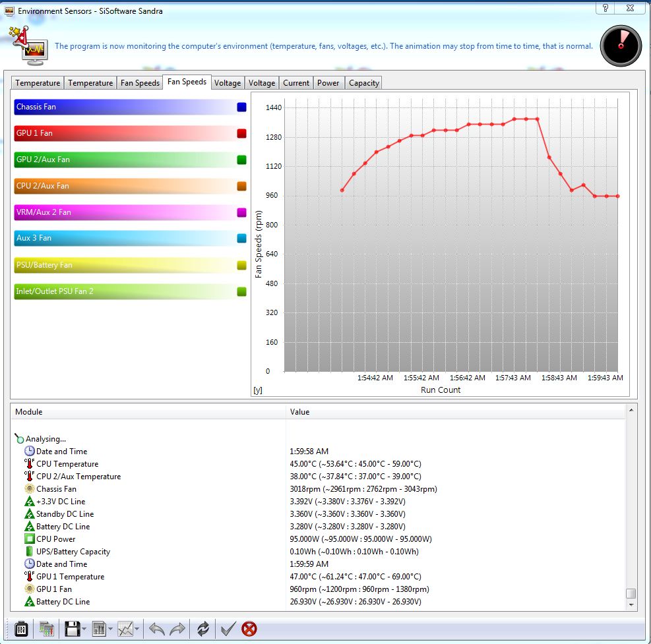651x644 pixels.
Task: Click the red X cancel icon
Action: click(x=249, y=629)
